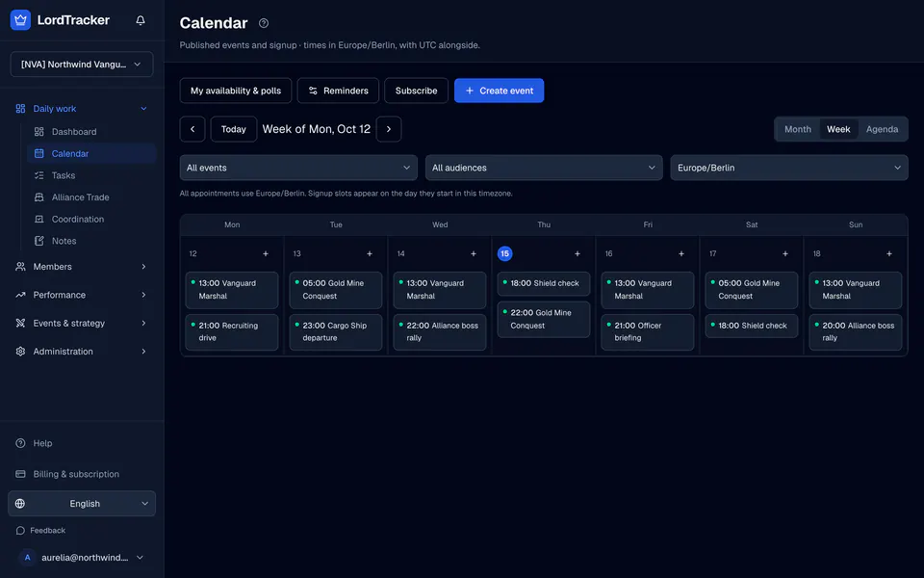Image resolution: width=924 pixels, height=578 pixels.
Task: Select highlighted date 15 on Thursday
Action: 505,253
